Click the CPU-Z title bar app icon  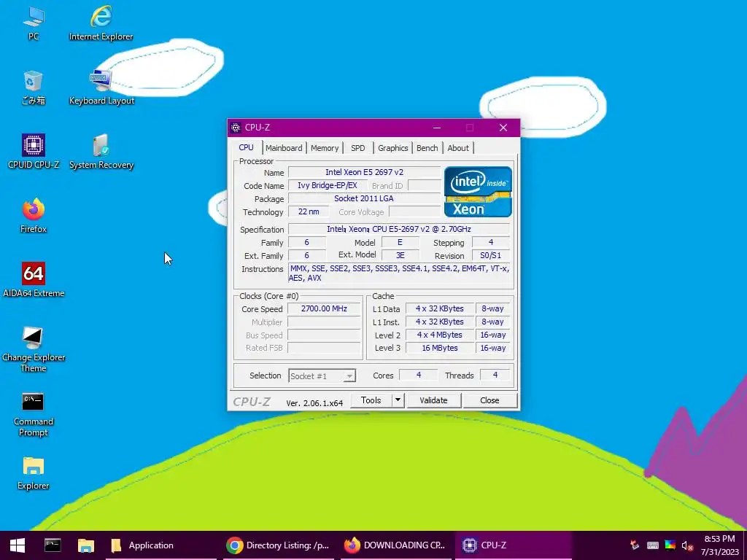(236, 128)
